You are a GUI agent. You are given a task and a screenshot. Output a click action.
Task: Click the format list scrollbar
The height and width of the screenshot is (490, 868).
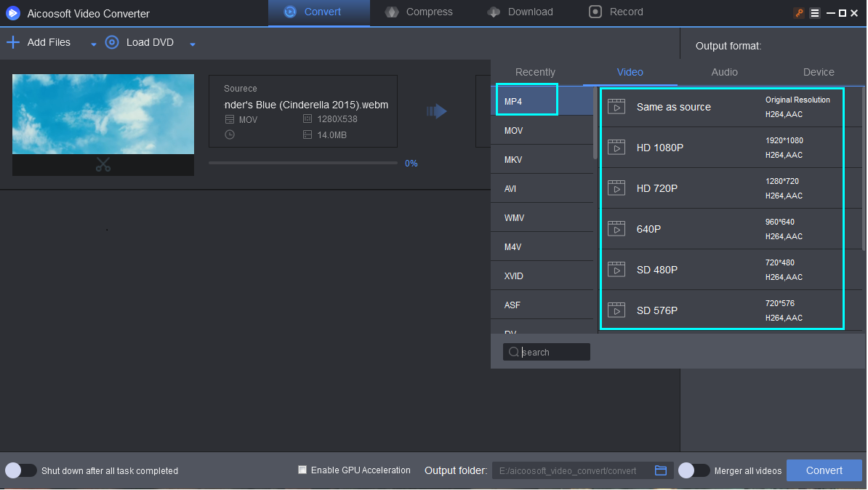pyautogui.click(x=595, y=123)
